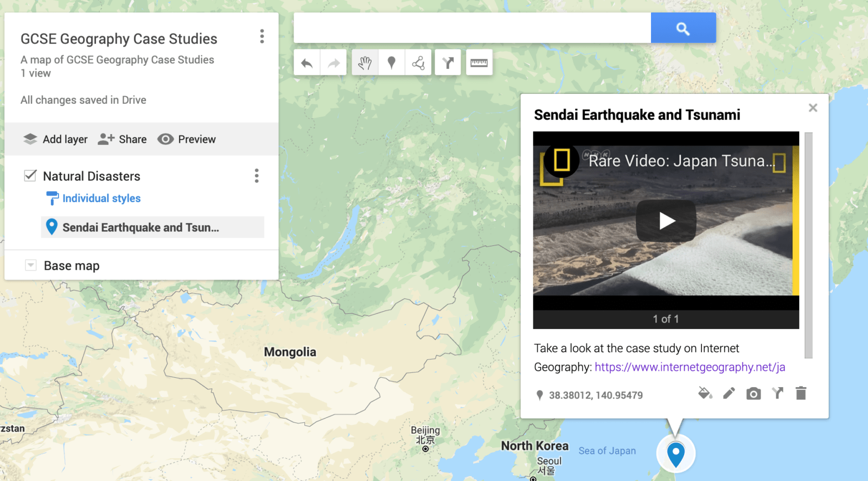Open the internetgeography.net link
Viewport: 868px width, 481px height.
point(690,367)
